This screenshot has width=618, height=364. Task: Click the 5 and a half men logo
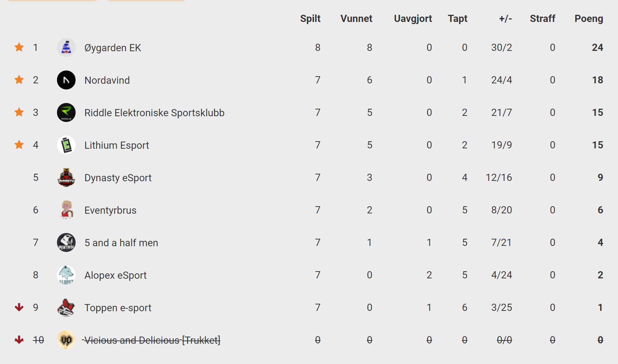point(66,242)
